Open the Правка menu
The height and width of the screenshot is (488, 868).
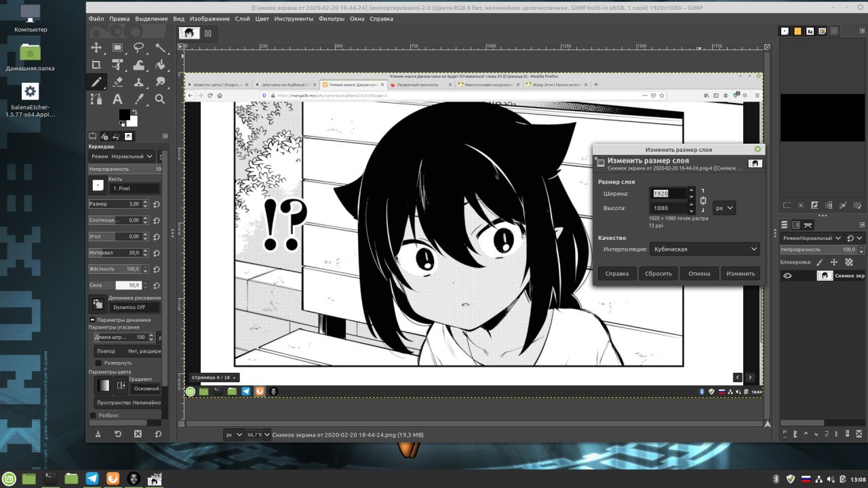119,19
